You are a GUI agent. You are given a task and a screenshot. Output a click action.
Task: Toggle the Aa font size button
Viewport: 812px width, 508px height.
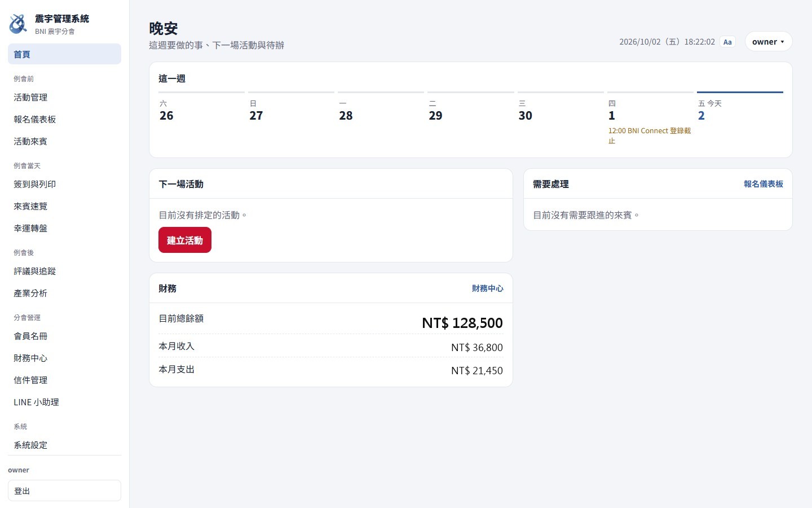pyautogui.click(x=727, y=42)
